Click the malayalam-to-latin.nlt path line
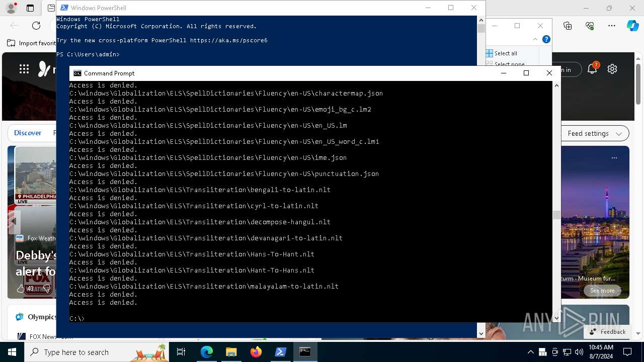 point(204,287)
